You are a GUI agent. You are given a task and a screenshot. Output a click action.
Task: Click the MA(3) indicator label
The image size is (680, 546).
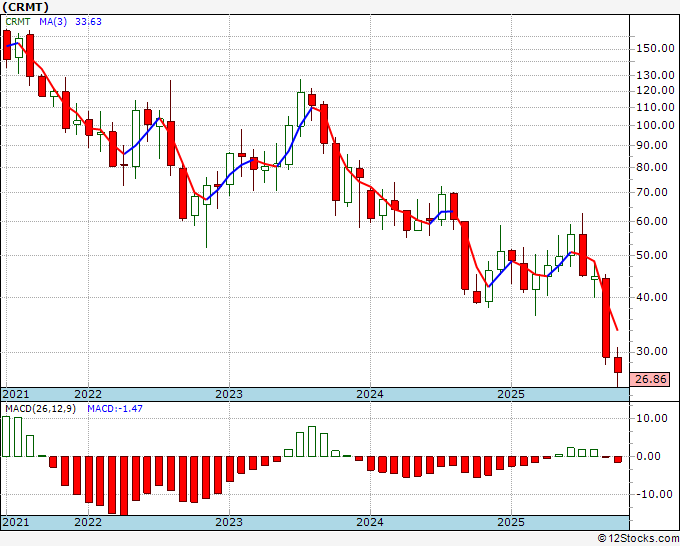click(53, 22)
